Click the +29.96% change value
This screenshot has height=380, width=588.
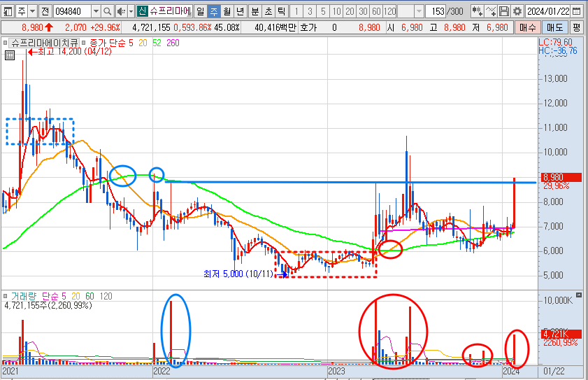[106, 27]
